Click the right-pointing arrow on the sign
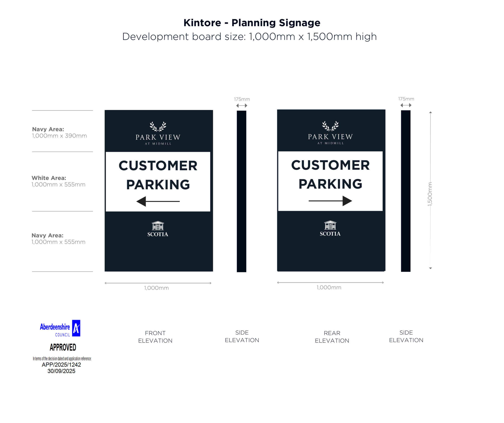Image resolution: width=504 pixels, height=423 pixels. (x=330, y=201)
